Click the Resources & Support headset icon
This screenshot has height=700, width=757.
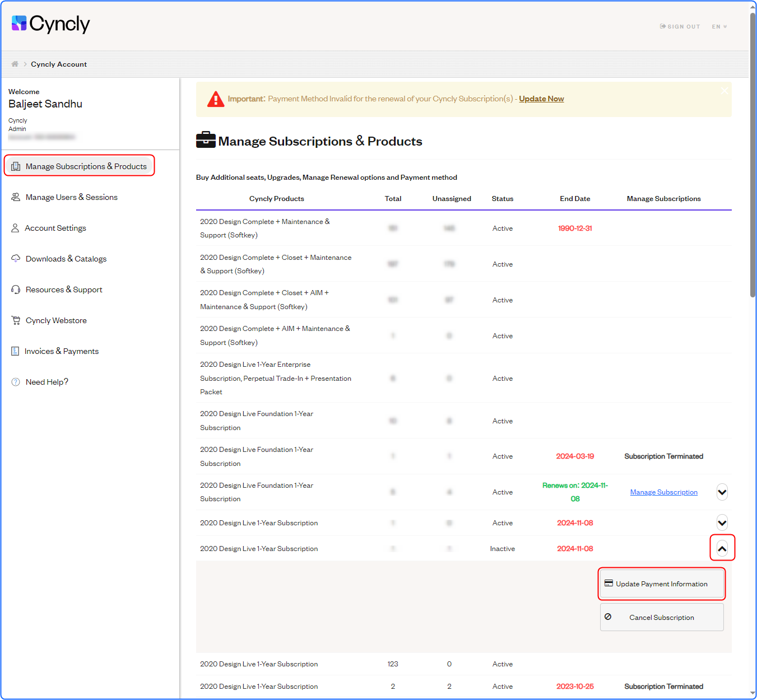pyautogui.click(x=16, y=290)
